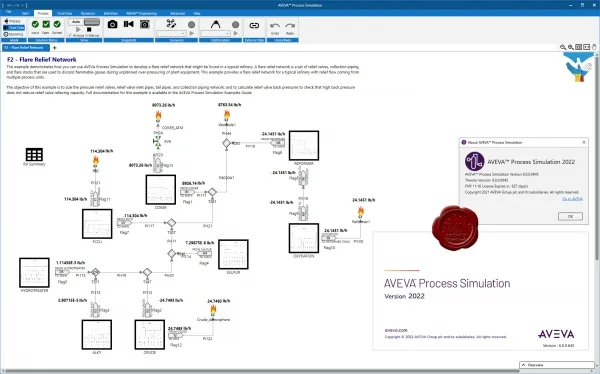Select the COKER_ATM flare icon

[x=158, y=116]
